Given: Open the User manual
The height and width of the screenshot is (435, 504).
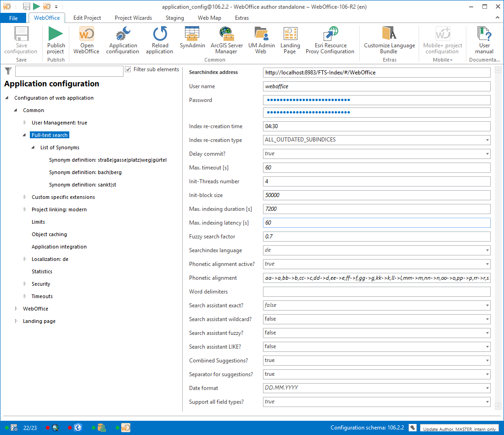Looking at the screenshot, I should point(484,40).
